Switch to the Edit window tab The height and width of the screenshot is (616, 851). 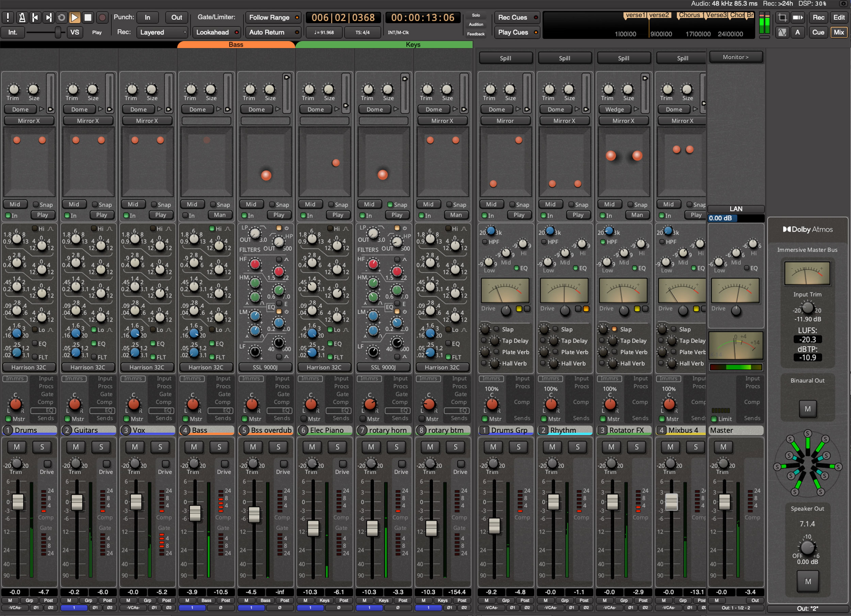pos(839,18)
